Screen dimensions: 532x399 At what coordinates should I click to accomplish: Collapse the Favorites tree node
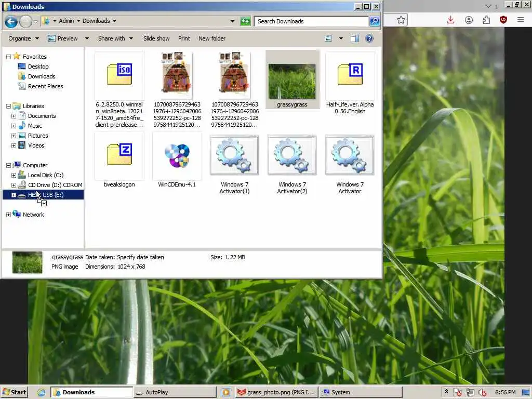[x=8, y=57]
